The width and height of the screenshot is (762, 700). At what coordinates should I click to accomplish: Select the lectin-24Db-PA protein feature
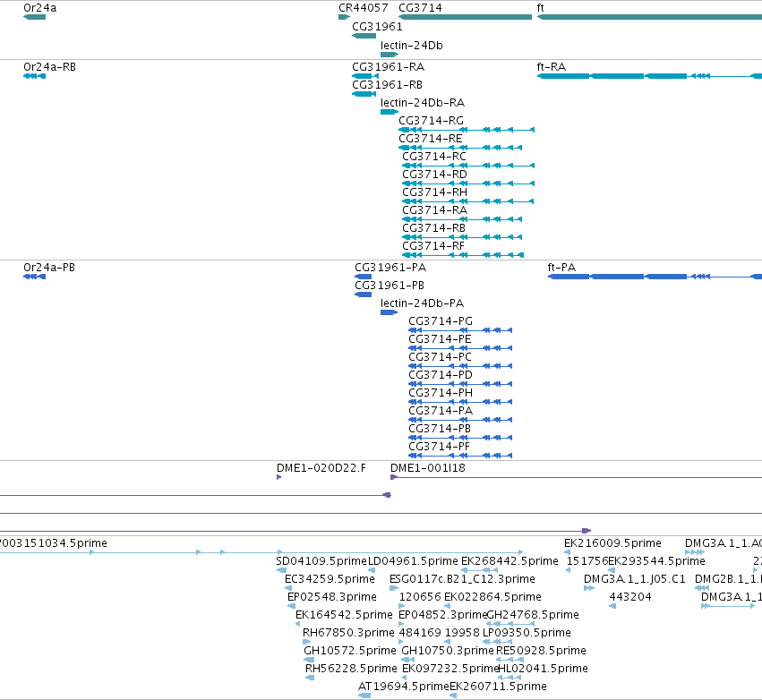[x=390, y=312]
